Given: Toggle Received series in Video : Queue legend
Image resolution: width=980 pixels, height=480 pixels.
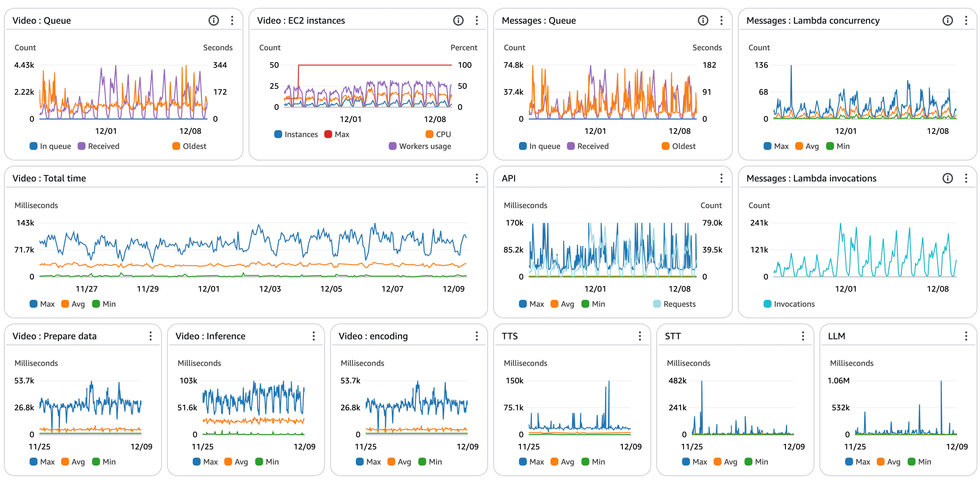Looking at the screenshot, I should [x=103, y=146].
